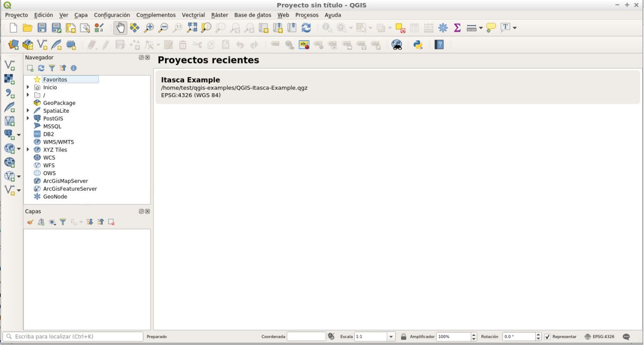Enable the Map Tips speech bubble
The width and height of the screenshot is (644, 345).
coord(491,28)
